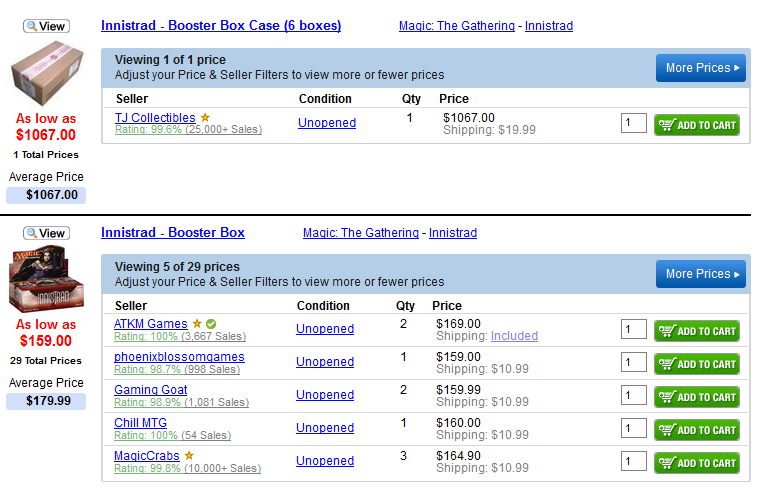The image size is (758, 490).
Task: Focus quantity field for Chill MTG
Action: [x=634, y=428]
